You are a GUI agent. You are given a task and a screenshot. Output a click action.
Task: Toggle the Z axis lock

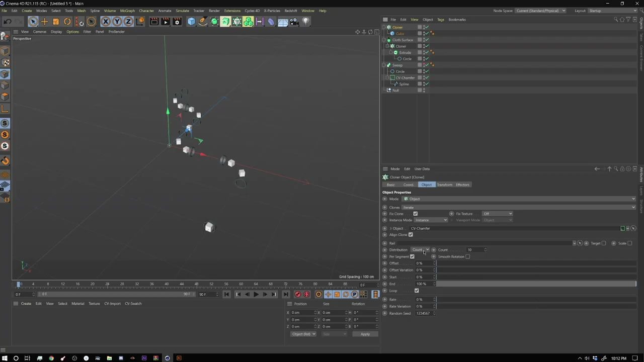128,22
